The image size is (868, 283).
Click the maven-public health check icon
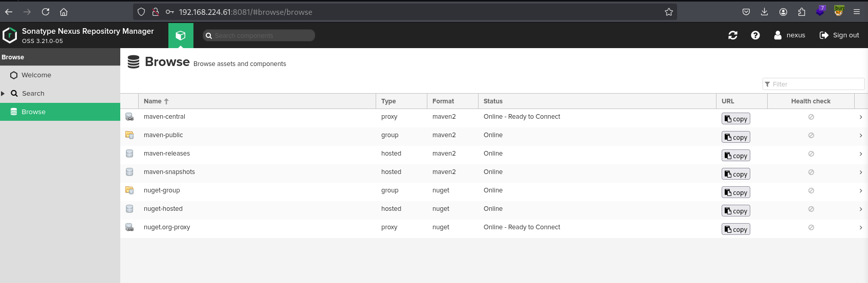[811, 136]
